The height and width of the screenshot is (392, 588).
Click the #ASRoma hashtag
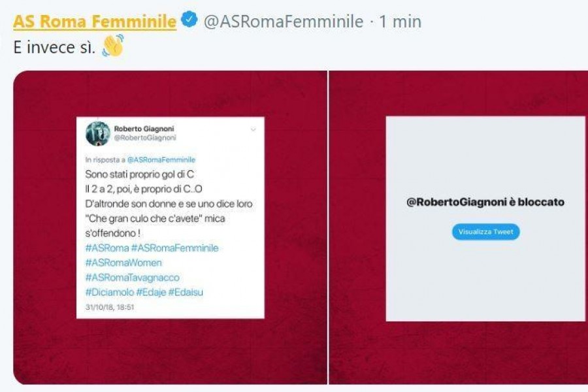click(x=107, y=248)
